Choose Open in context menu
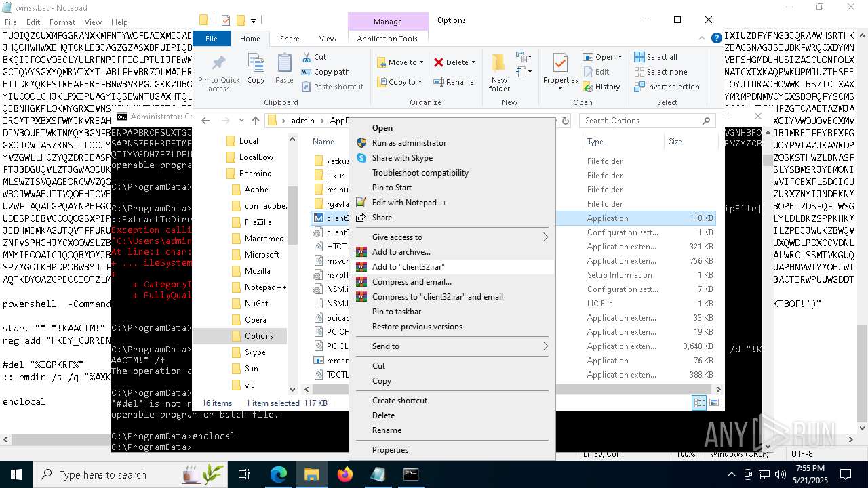Screen dimensions: 868x488 point(452,128)
